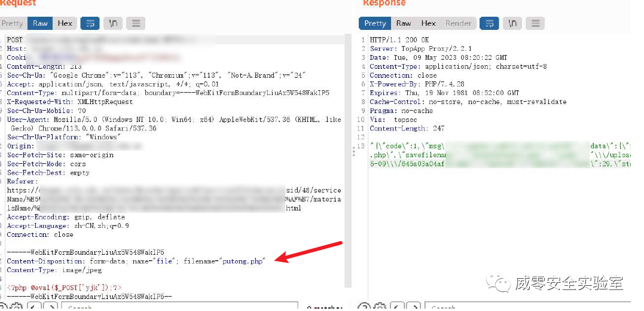Click the multipart/form-data Content-Type header

click(168, 93)
